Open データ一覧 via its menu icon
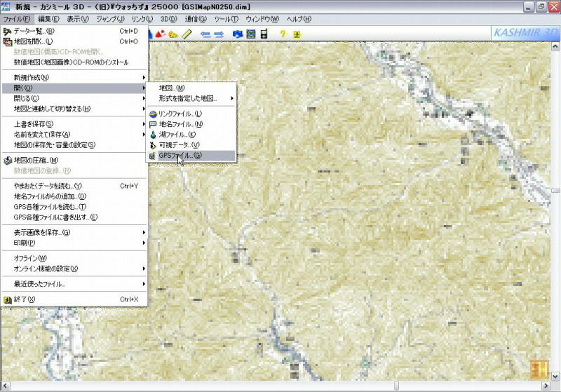The width and height of the screenshot is (561, 392). pos(7,32)
